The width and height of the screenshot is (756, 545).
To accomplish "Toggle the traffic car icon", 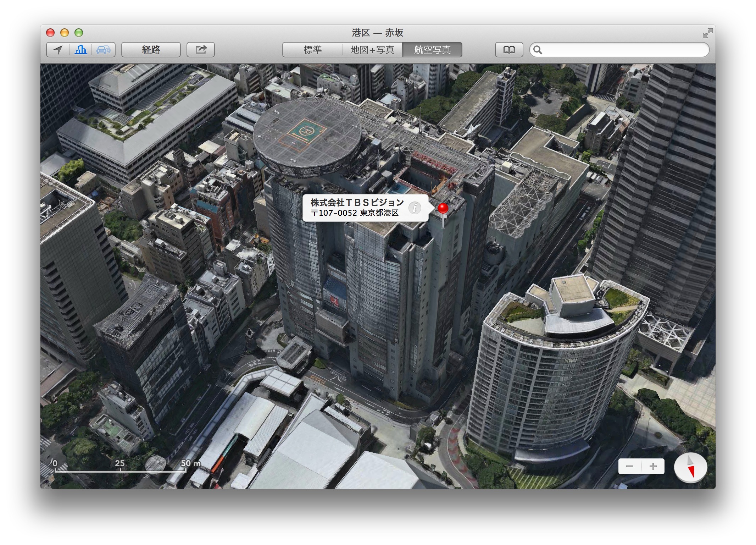I will click(x=104, y=50).
